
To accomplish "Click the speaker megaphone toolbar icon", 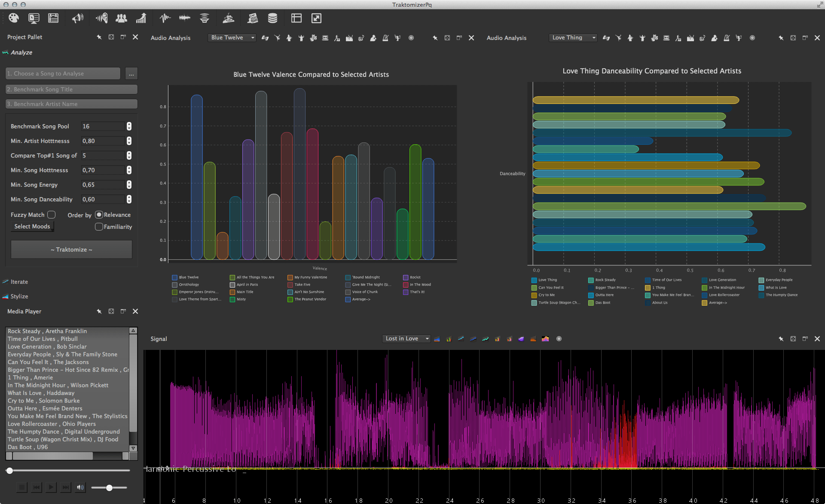I will (77, 18).
